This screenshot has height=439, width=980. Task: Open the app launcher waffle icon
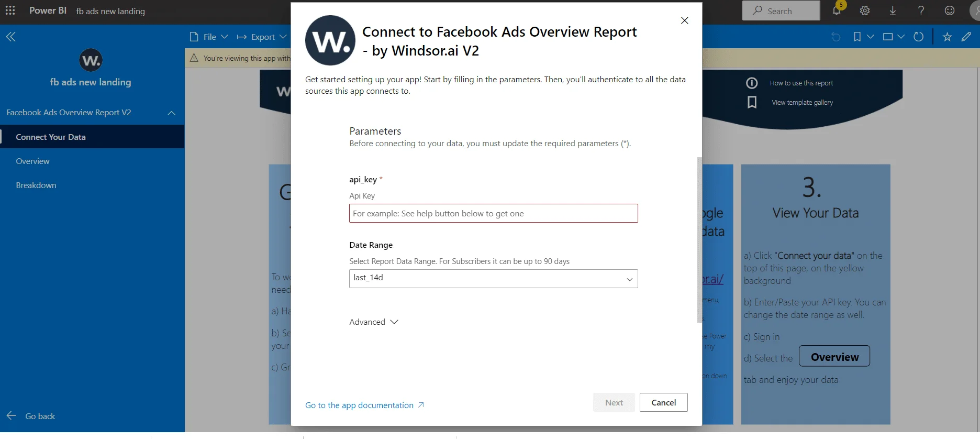[x=10, y=10]
